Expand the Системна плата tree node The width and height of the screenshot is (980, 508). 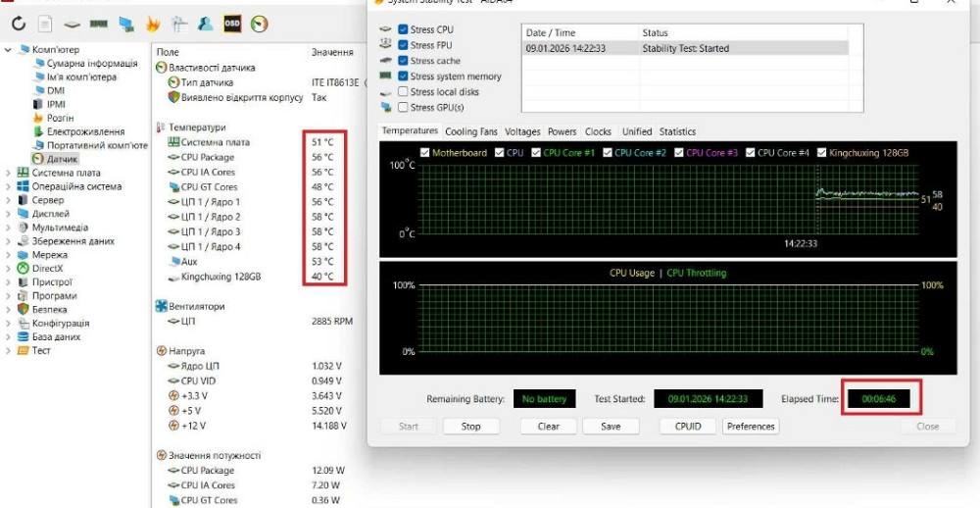[x=9, y=173]
